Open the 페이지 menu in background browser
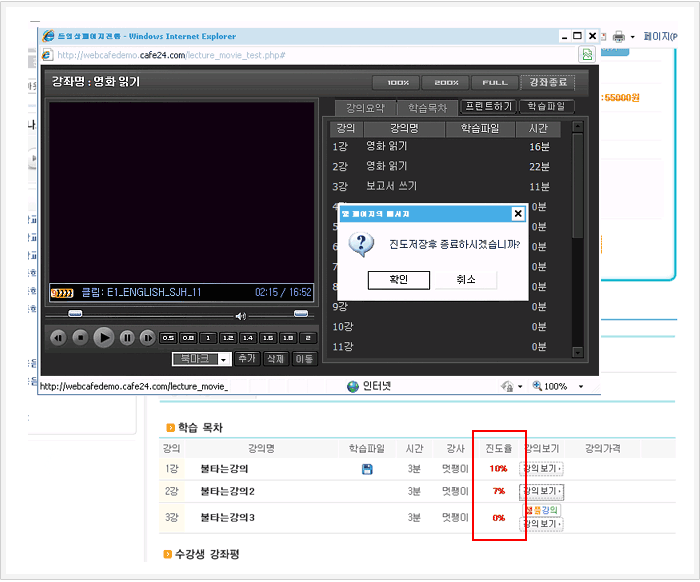Image resolution: width=700 pixels, height=582 pixels. tap(660, 37)
